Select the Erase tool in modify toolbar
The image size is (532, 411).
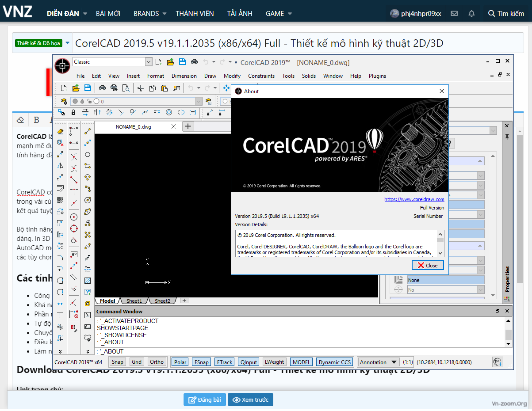[60, 131]
